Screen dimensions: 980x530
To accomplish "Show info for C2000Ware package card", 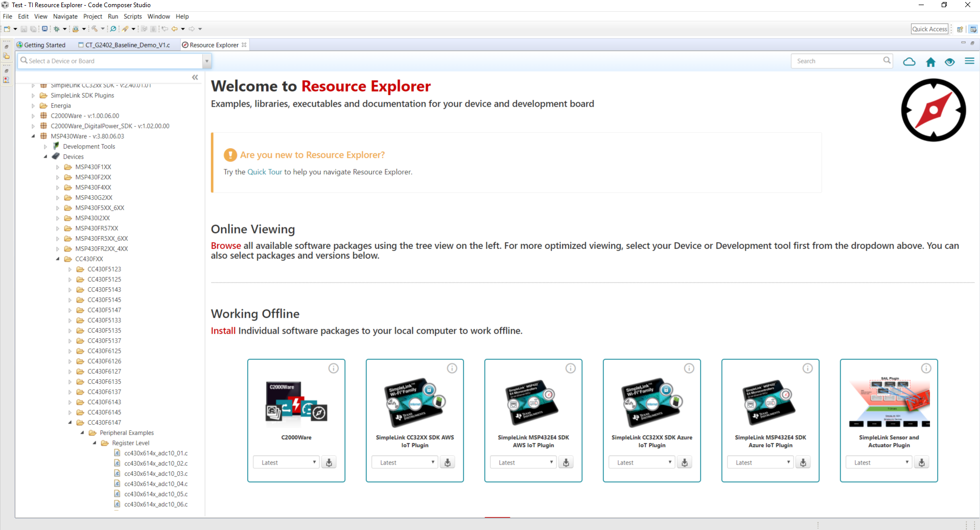I will (333, 368).
